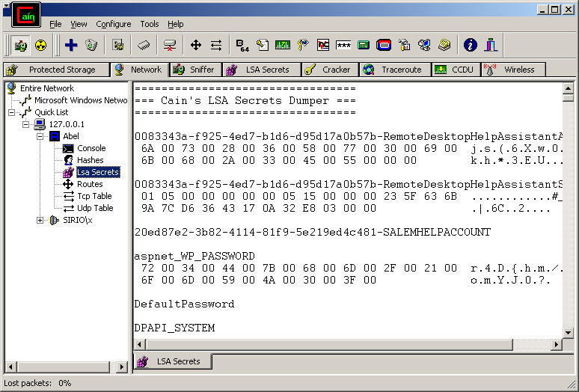Click the tree pane scroll right arrow

(x=121, y=367)
